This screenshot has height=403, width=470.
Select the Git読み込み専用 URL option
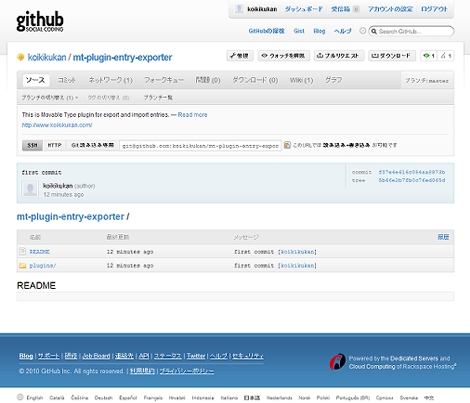[x=92, y=145]
